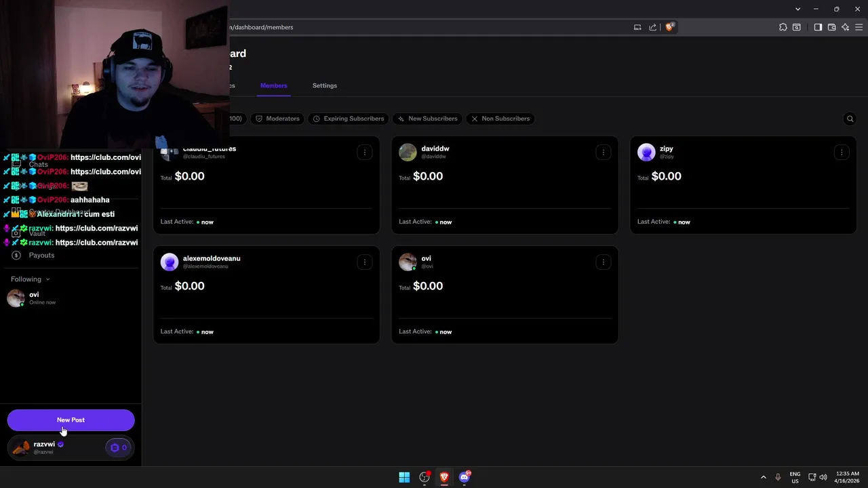Click the share page icon in address bar
The image size is (868, 488).
[x=652, y=27]
